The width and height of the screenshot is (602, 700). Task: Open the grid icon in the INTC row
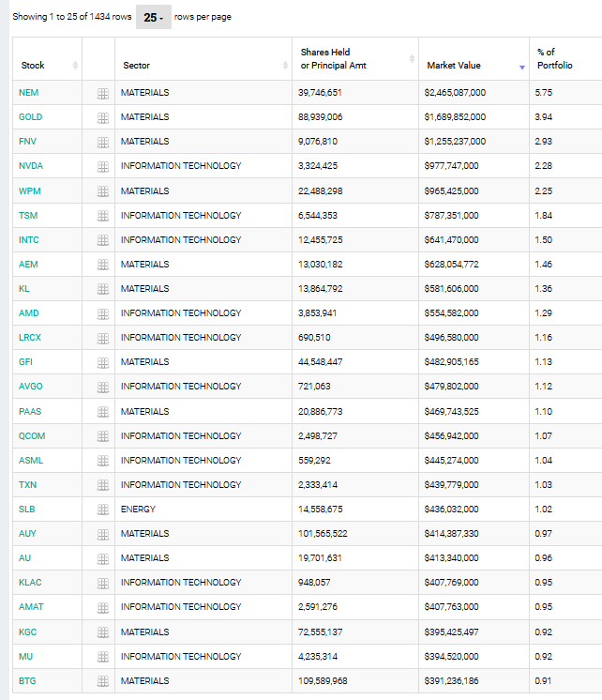(103, 240)
